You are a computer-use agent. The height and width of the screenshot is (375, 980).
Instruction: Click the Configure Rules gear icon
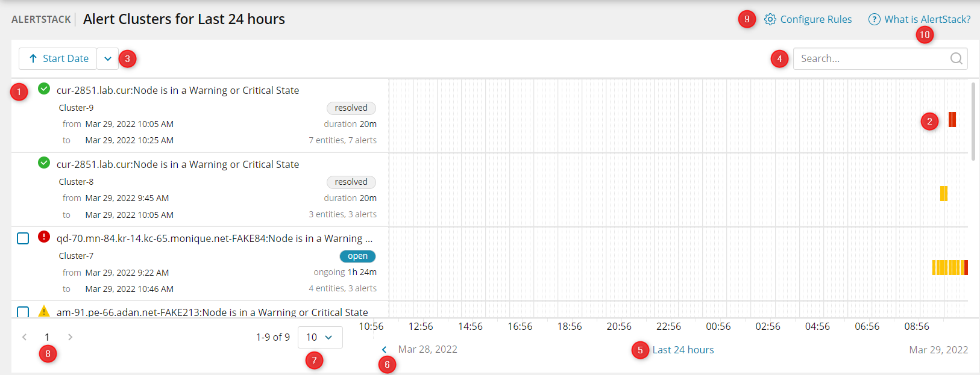pos(770,19)
